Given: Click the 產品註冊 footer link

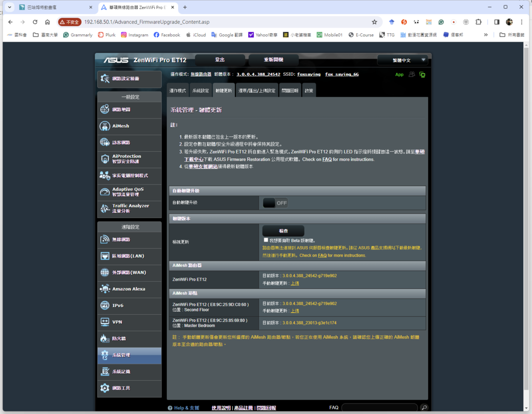Looking at the screenshot, I should pyautogui.click(x=244, y=408).
